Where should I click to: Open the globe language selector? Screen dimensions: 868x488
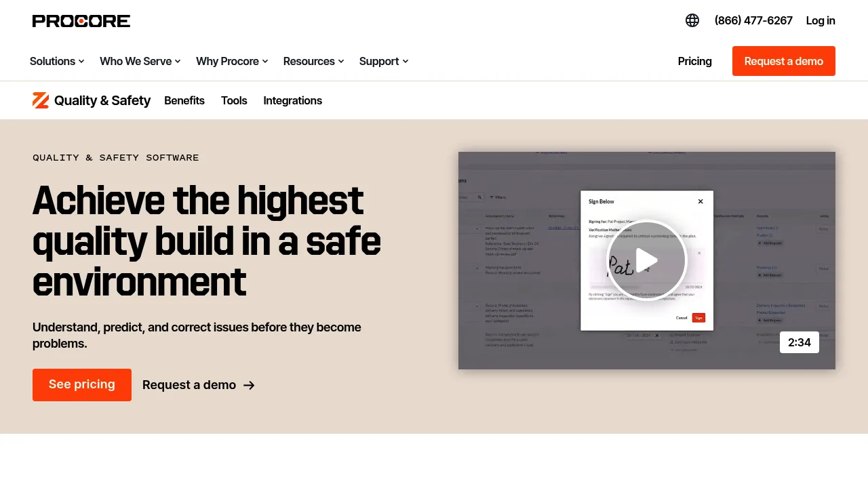(692, 20)
